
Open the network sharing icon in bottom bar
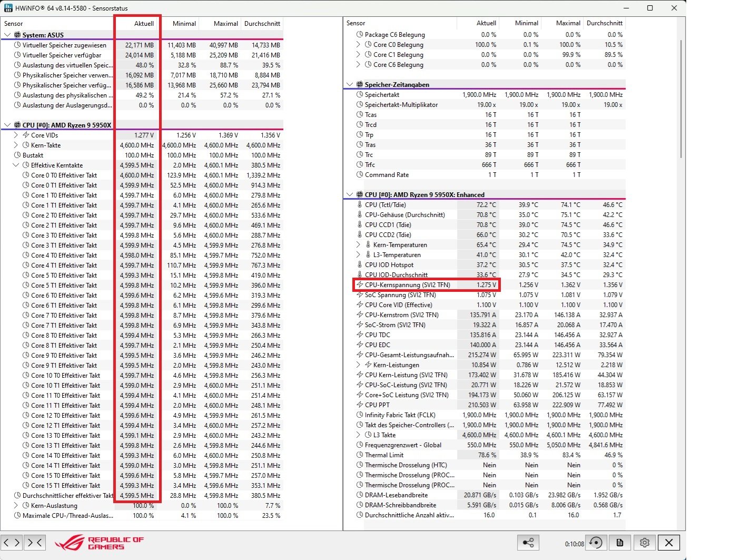[528, 543]
